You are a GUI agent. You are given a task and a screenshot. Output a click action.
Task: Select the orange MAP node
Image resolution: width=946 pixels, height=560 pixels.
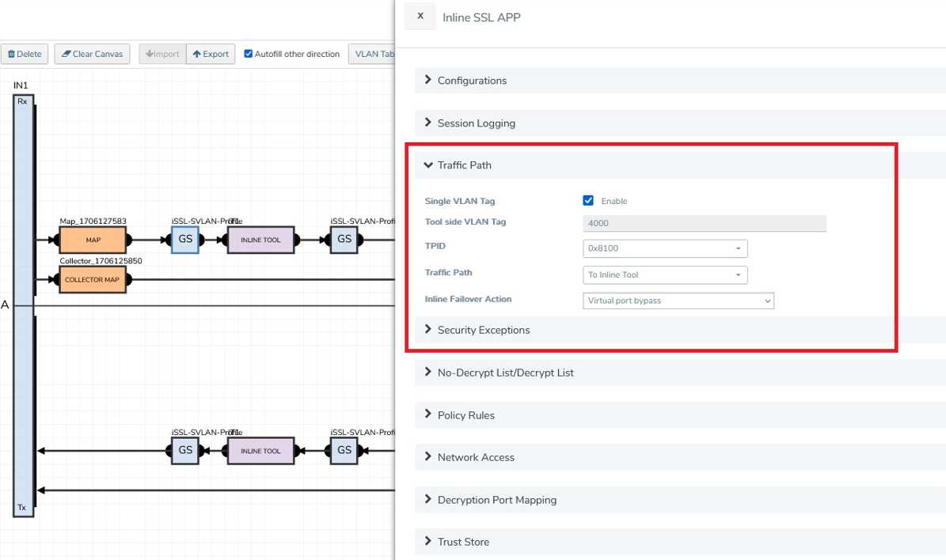coord(93,240)
